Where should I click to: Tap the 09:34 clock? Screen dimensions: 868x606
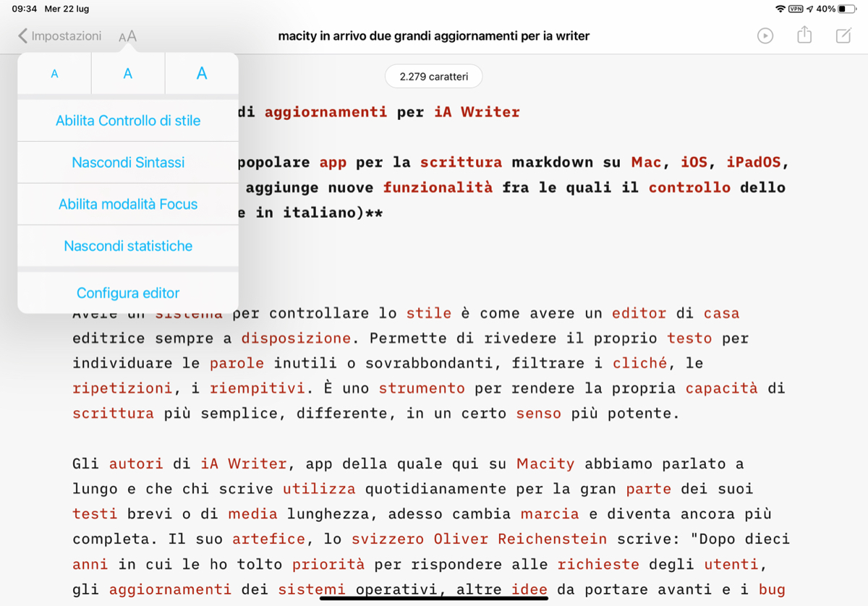pyautogui.click(x=24, y=9)
